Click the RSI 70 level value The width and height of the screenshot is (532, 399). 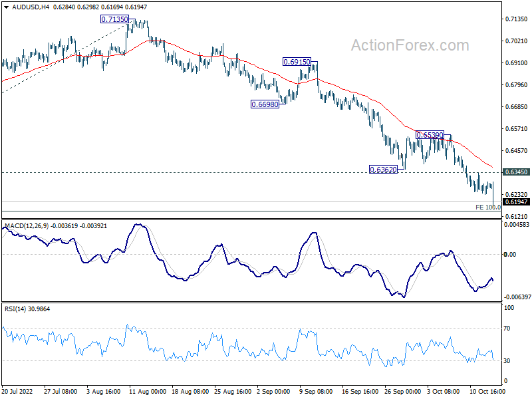coord(507,328)
